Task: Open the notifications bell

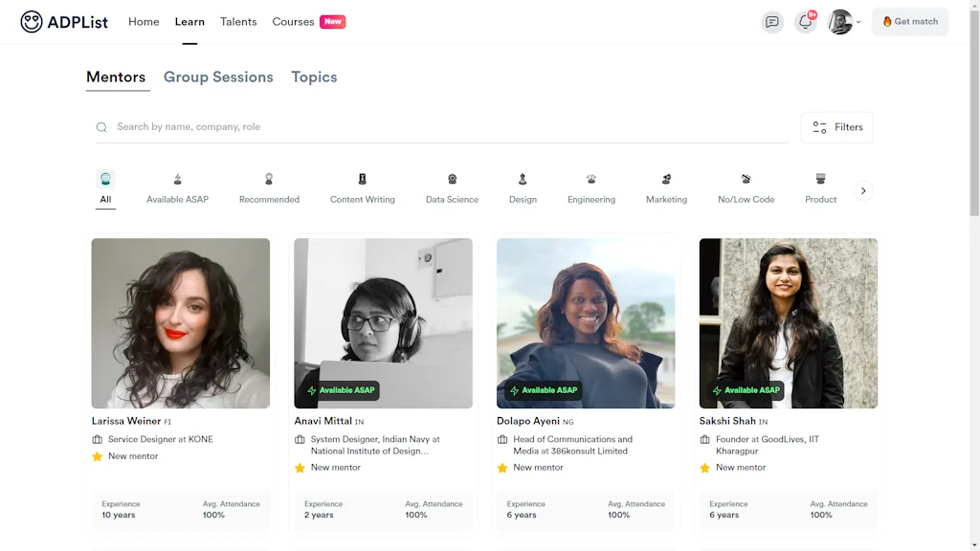Action: coord(805,22)
